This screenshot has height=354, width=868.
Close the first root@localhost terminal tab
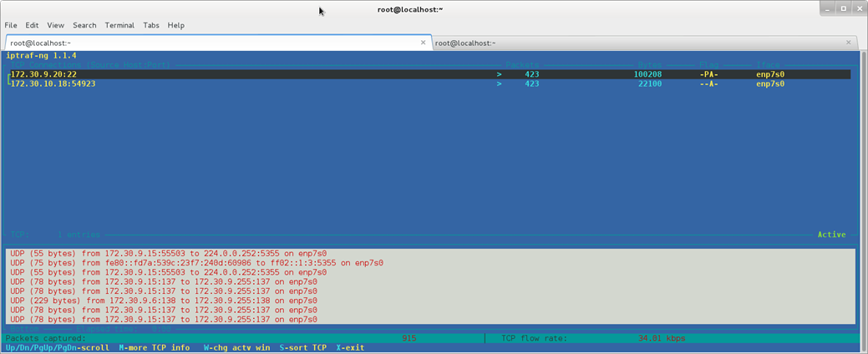coord(423,43)
